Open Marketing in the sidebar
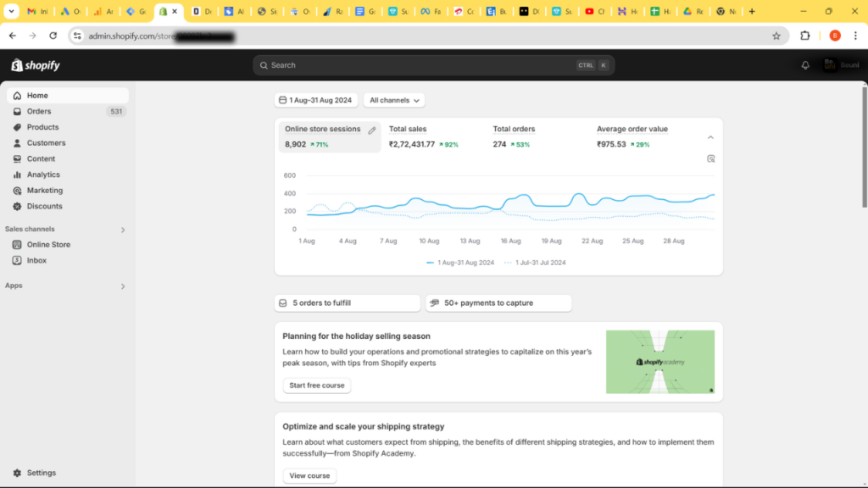 pyautogui.click(x=68, y=191)
